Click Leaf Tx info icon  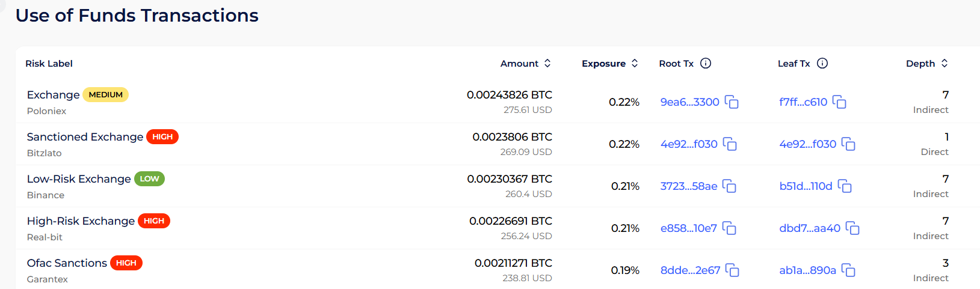pyautogui.click(x=822, y=63)
